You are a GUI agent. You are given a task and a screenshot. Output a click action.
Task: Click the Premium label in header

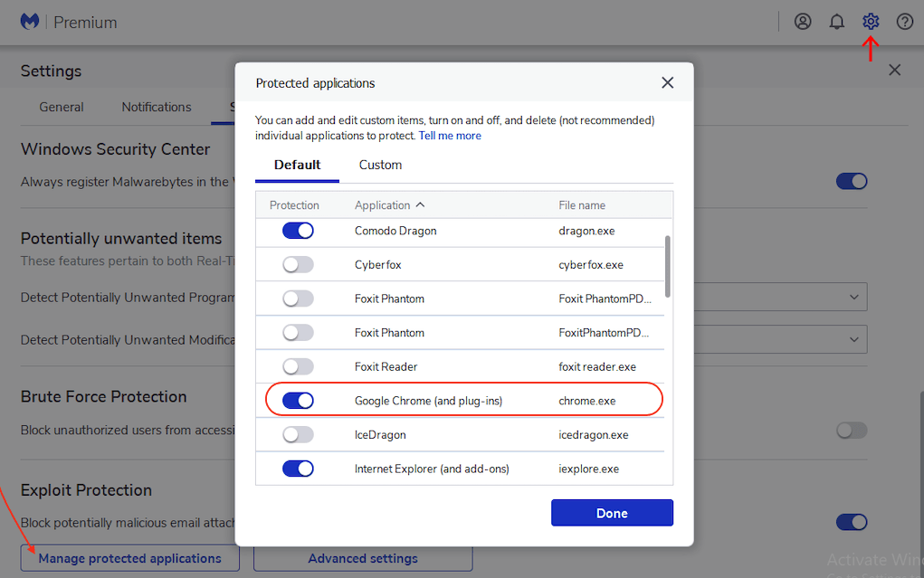pyautogui.click(x=85, y=23)
